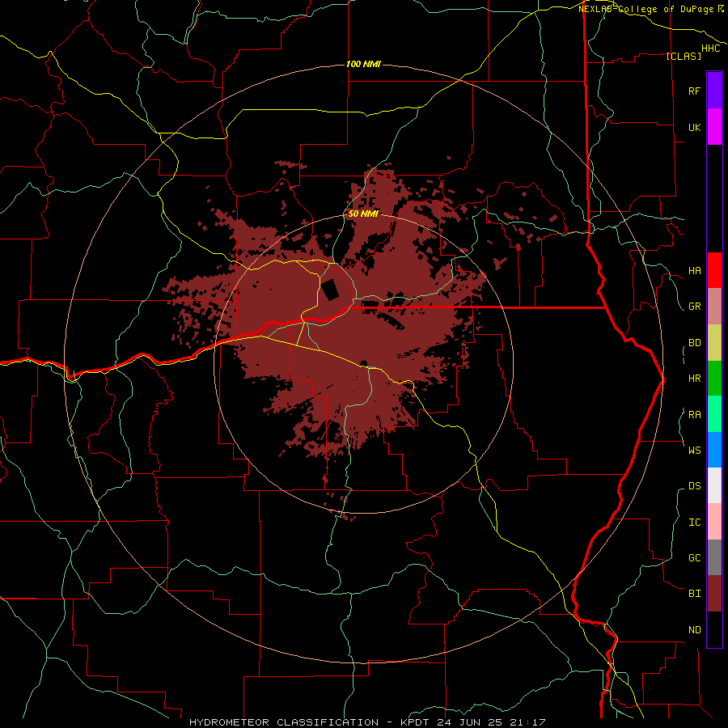Click the HA legend label
Viewport: 728px width, 728px height.
point(694,271)
